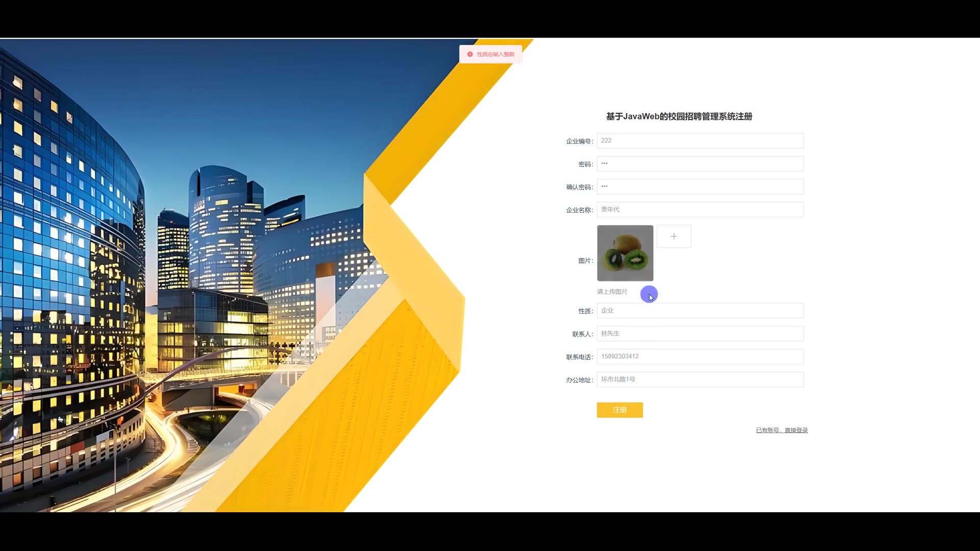980x551 pixels.
Task: Select the 确认密码 confirm password field
Action: [700, 187]
